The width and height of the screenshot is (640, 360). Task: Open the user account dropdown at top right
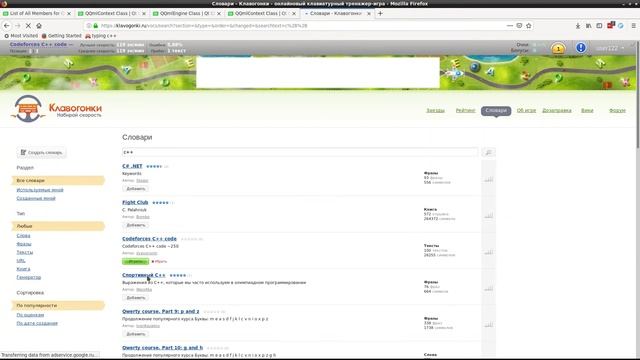coord(610,48)
